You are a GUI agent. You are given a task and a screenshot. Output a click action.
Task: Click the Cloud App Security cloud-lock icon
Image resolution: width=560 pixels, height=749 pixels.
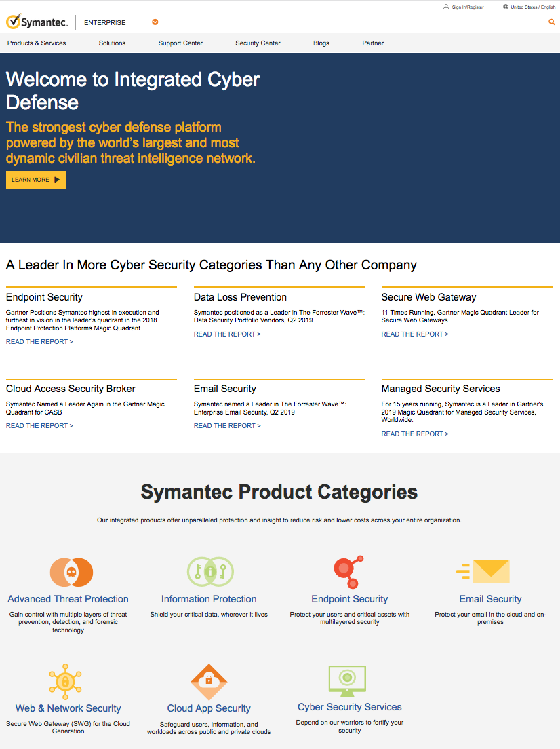[209, 682]
